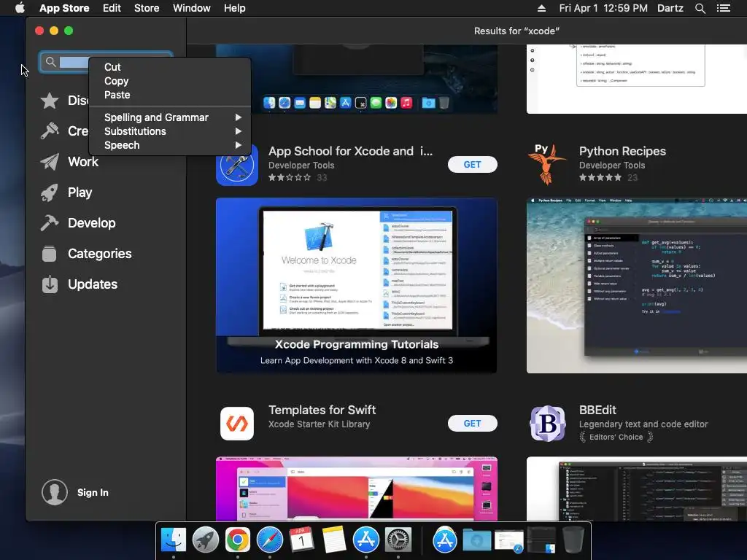This screenshot has width=747, height=560.
Task: Open Google Chrome from the Dock
Action: 237,540
